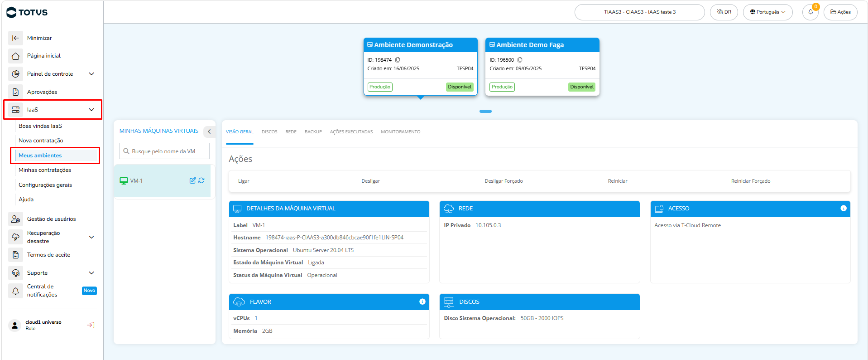The width and height of the screenshot is (868, 360).
Task: Click the edit icon for VM-1
Action: 192,180
